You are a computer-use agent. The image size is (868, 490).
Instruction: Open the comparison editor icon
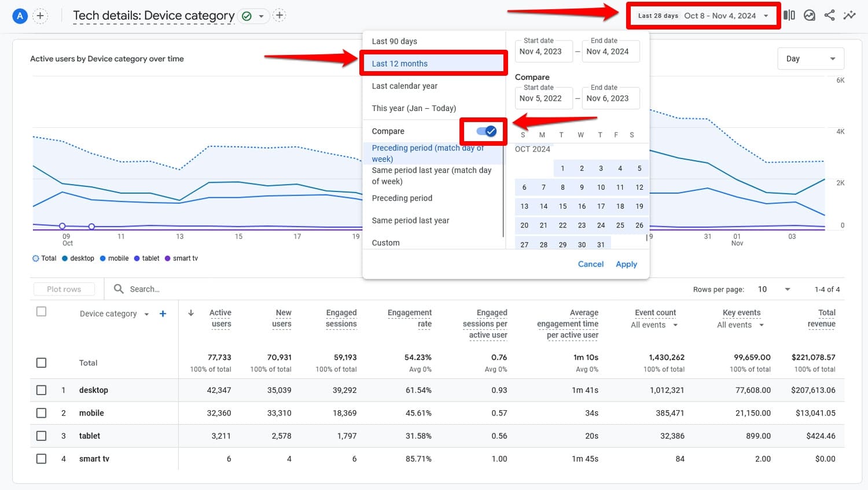(x=789, y=15)
